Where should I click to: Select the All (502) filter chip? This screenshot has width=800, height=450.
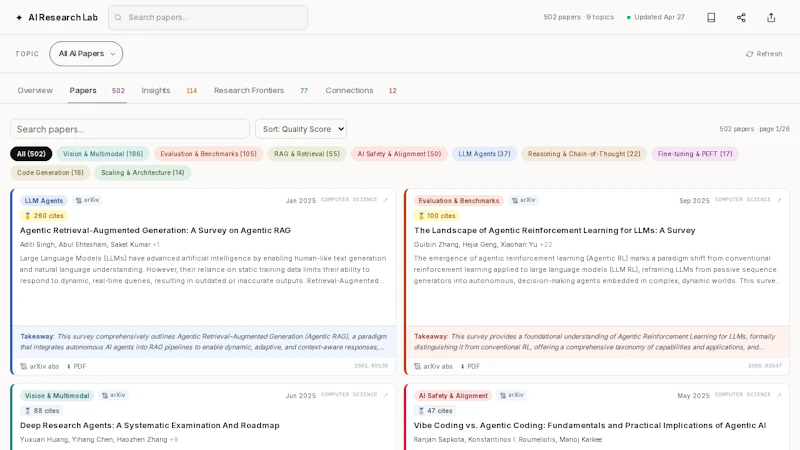31,154
